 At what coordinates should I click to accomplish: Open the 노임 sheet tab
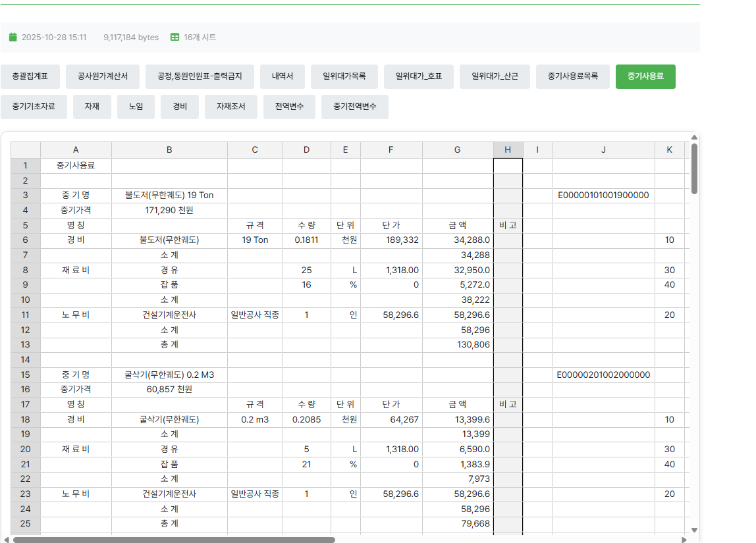136,107
